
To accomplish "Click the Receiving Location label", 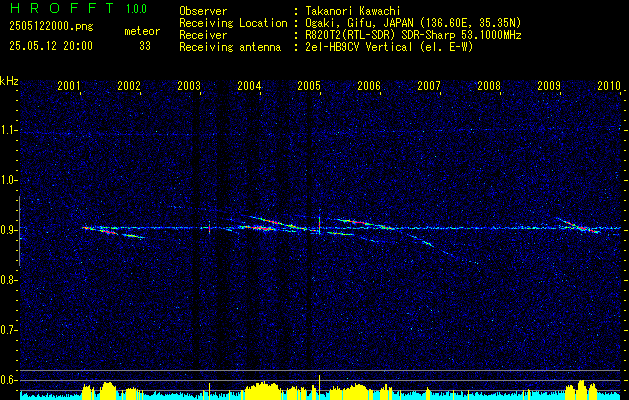I will point(233,23).
